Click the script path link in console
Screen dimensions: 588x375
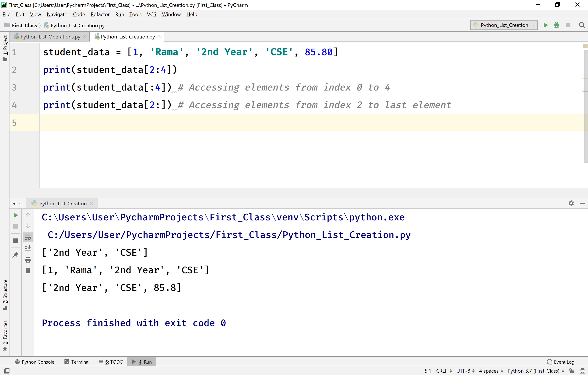pyautogui.click(x=229, y=235)
